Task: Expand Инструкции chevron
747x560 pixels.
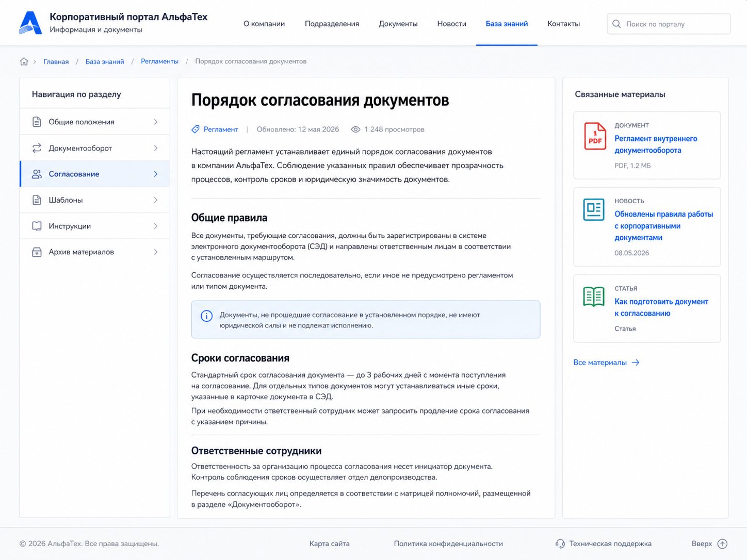Action: (x=156, y=226)
